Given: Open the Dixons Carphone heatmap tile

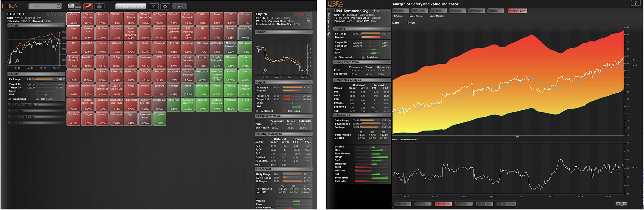Looking at the screenshot, I should point(88,19).
